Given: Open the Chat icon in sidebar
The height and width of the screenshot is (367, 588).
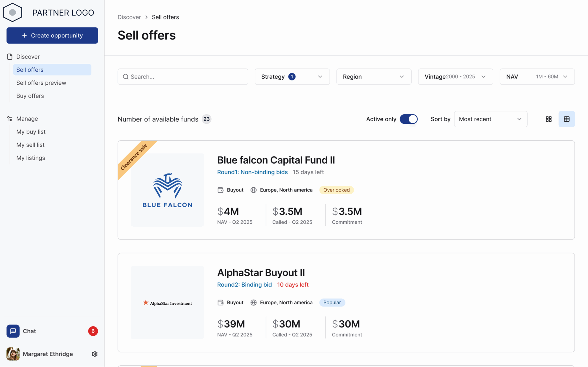Looking at the screenshot, I should [13, 331].
